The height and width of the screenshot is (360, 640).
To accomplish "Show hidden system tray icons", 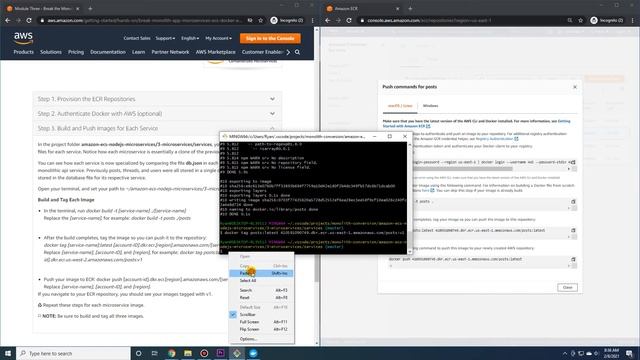I will tap(564, 353).
